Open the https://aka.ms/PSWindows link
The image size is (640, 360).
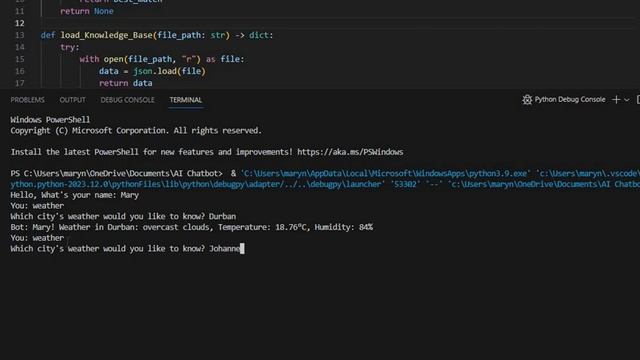coord(350,152)
